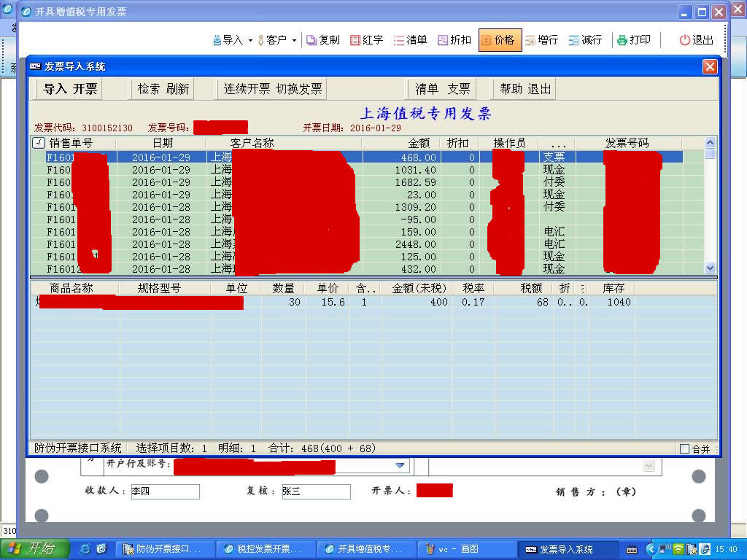Screen dimensions: 747x560
Task: Click the 折扣 discount toolbar icon
Action: (454, 40)
